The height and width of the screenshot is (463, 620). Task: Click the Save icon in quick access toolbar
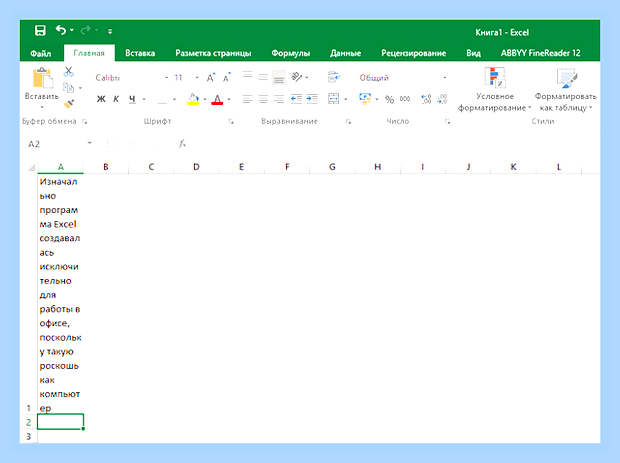pos(40,30)
